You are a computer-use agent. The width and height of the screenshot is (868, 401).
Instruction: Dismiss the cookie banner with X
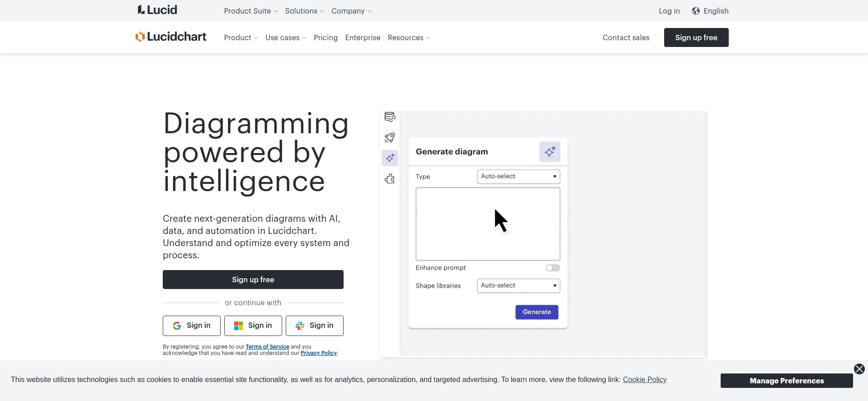[859, 369]
